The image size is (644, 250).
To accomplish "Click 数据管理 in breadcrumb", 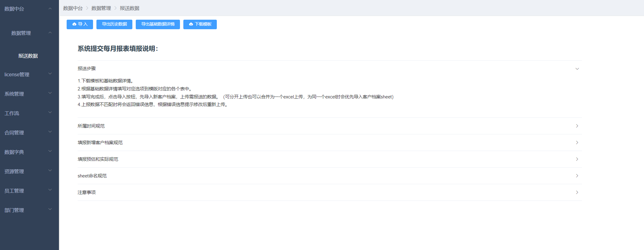I will 101,8.
